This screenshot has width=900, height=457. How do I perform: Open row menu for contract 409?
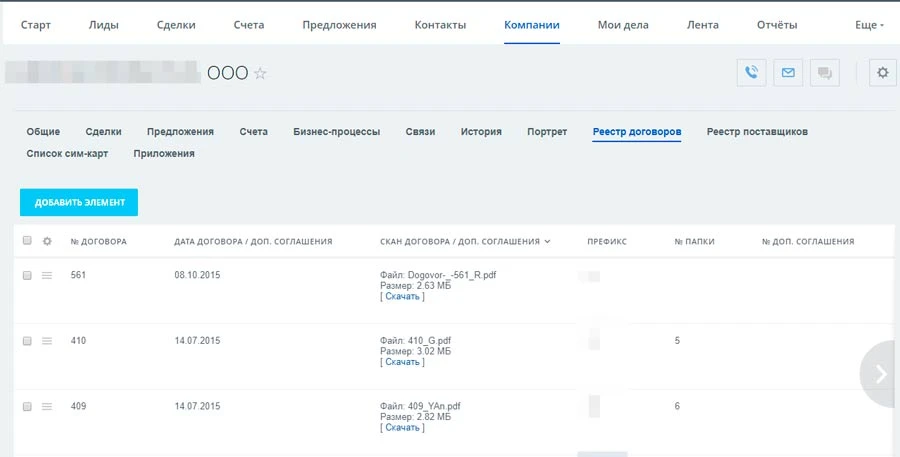[x=47, y=406]
